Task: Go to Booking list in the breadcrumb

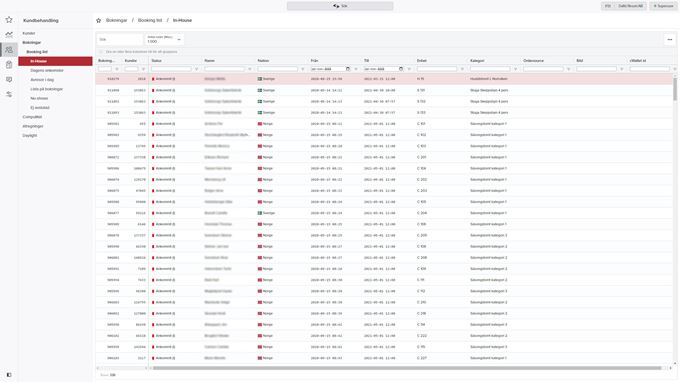Action: point(150,20)
